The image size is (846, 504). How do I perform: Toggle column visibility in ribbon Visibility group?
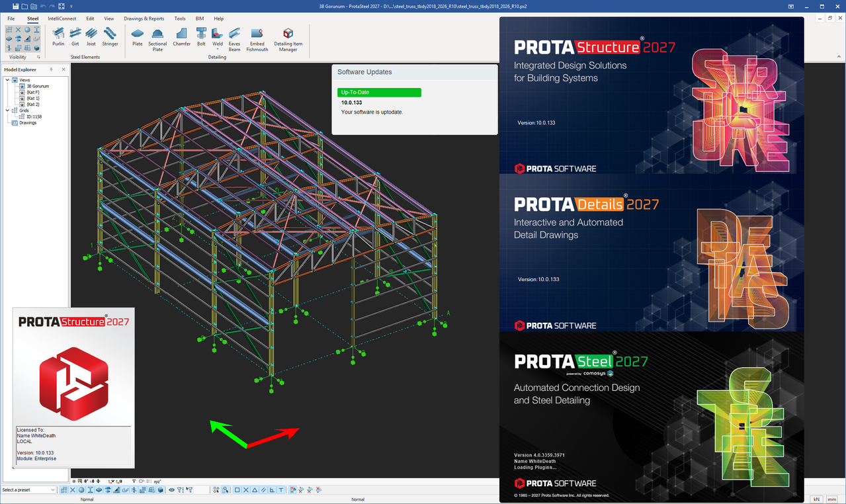coord(36,30)
